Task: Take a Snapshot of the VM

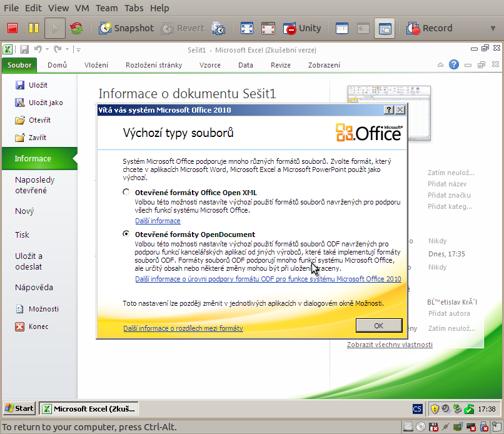Action: [126, 28]
